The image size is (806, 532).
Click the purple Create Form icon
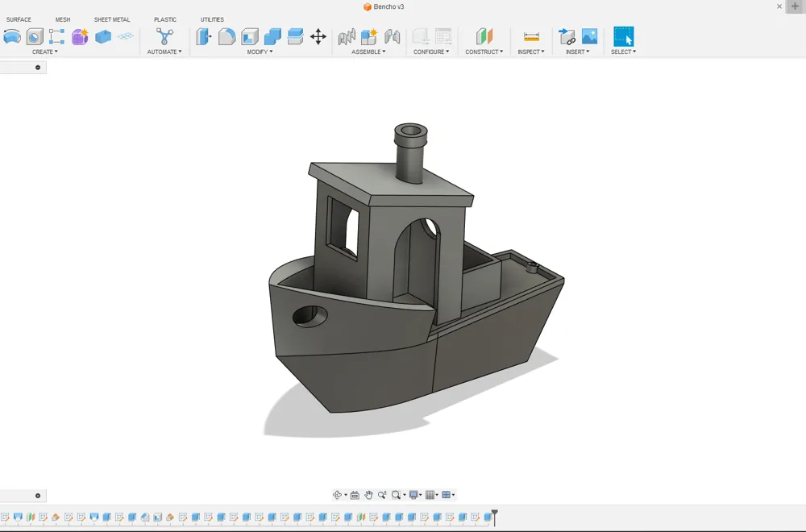80,36
